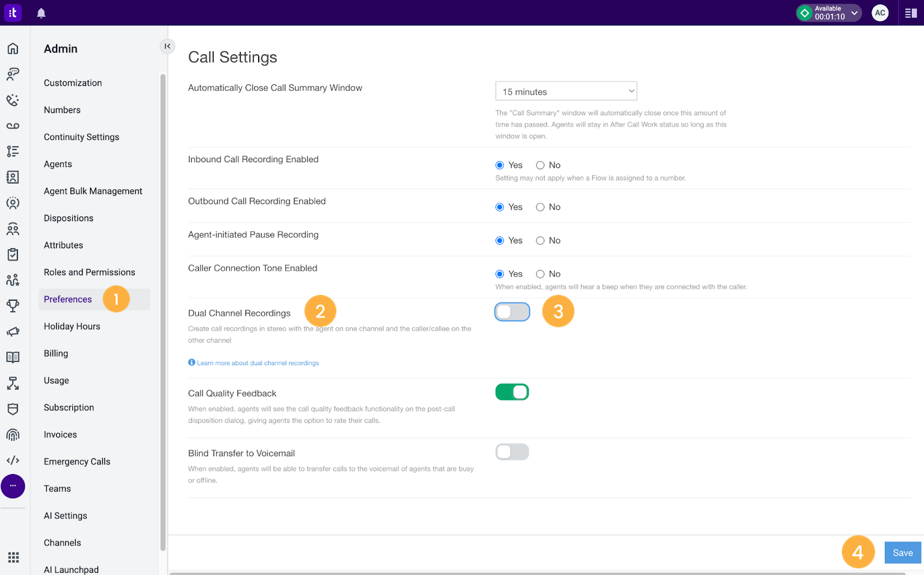
Task: Open Roles and Permissions from the Admin menu
Action: pos(89,272)
